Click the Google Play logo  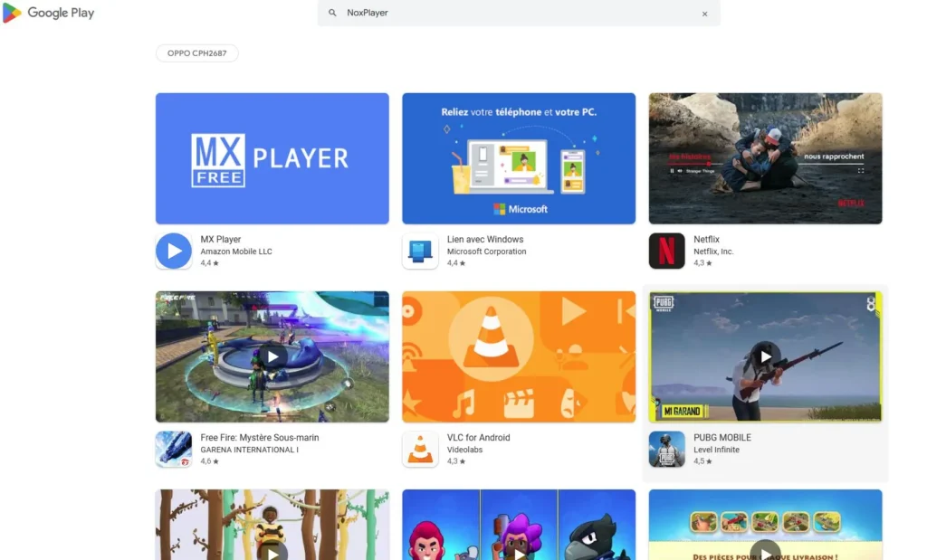pos(49,13)
